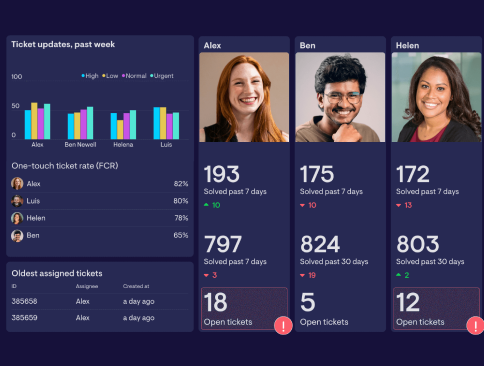This screenshot has height=366, width=484.
Task: Click the red alert icon on Alex's open tickets
Action: (x=283, y=326)
